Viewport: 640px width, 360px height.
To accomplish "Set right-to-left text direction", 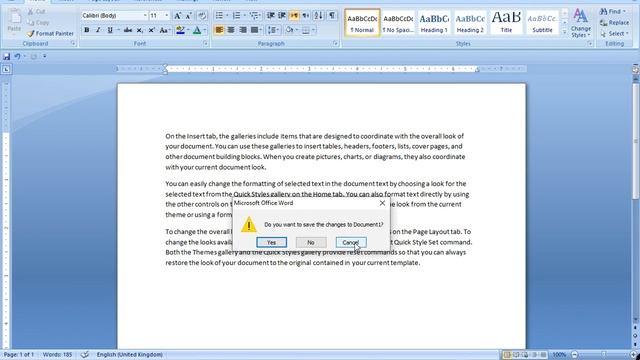I will point(306,16).
